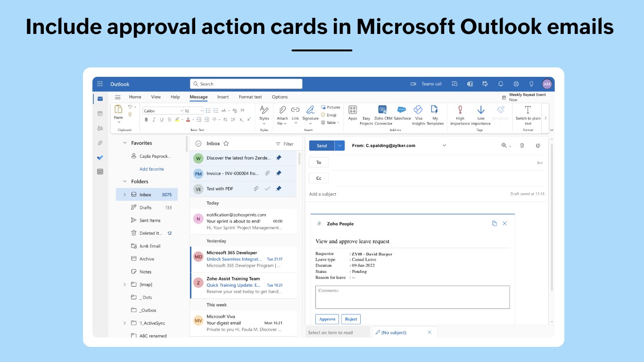Apply the red font color
Viewport: 644px width, 362px height.
click(188, 120)
